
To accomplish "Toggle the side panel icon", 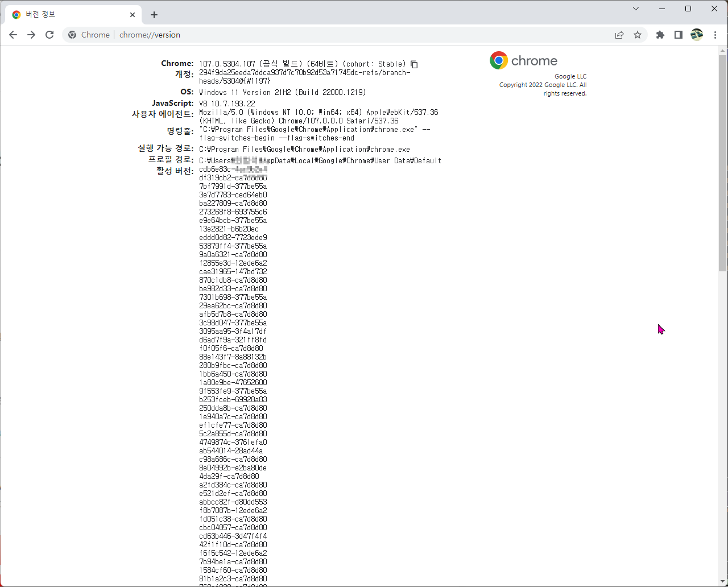I will click(678, 35).
